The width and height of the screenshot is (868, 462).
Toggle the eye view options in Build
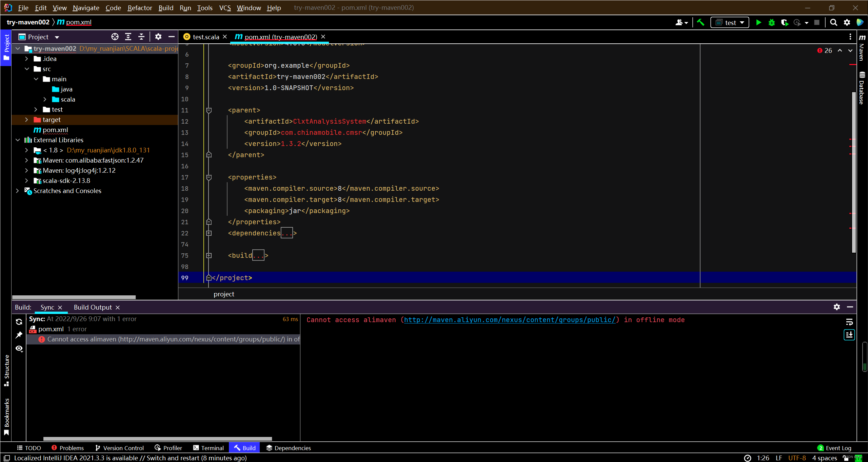(x=19, y=349)
